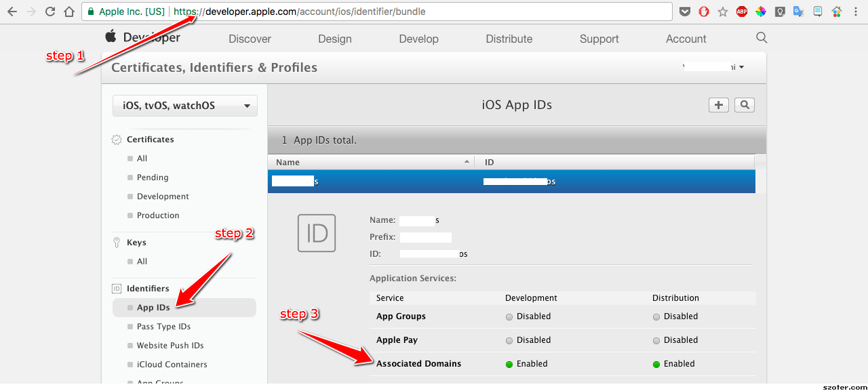Click the ID column header
The width and height of the screenshot is (868, 391).
pyautogui.click(x=614, y=162)
